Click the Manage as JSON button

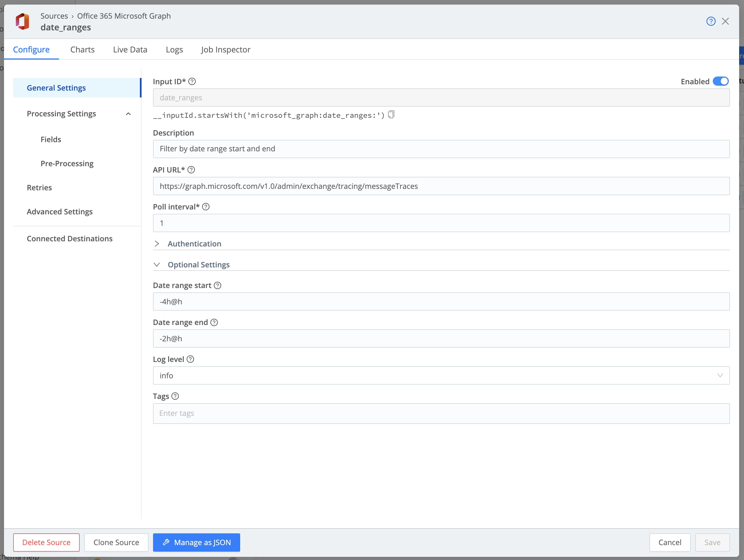click(196, 542)
